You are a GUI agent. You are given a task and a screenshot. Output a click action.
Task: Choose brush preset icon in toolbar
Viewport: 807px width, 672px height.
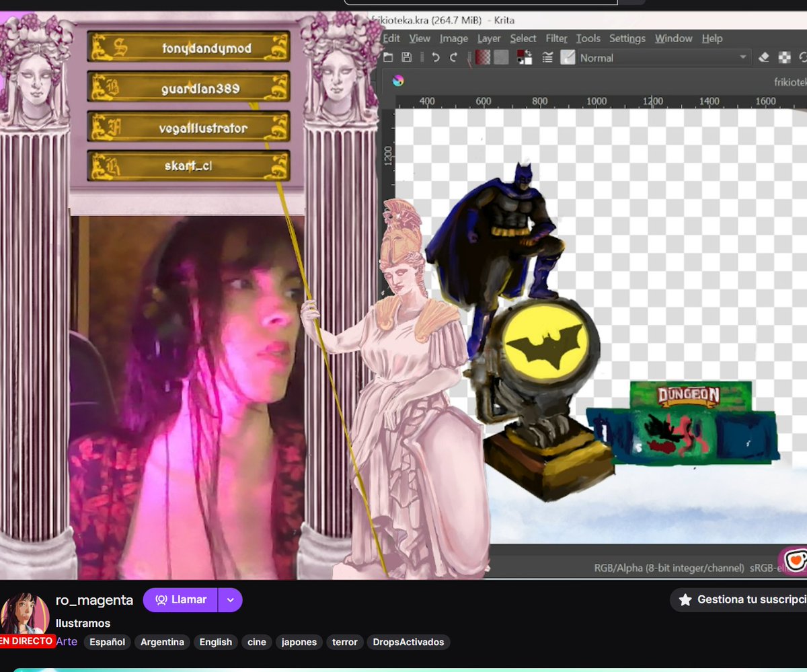tap(568, 58)
